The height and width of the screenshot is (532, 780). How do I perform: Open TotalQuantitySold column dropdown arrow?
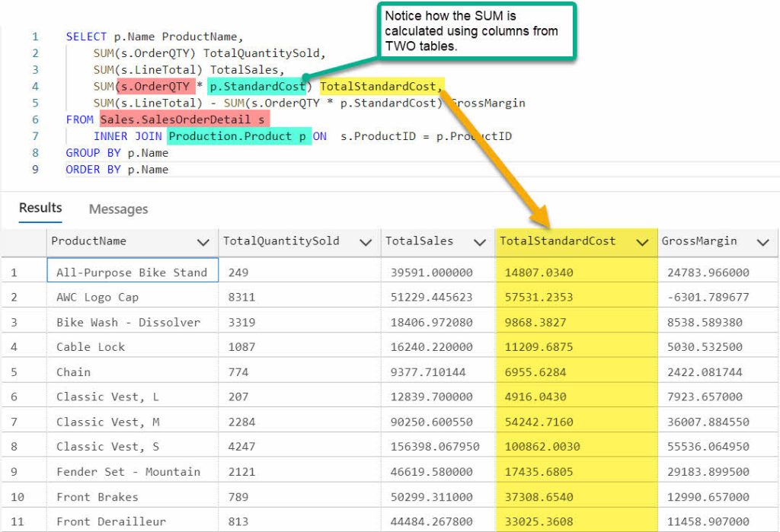point(366,242)
